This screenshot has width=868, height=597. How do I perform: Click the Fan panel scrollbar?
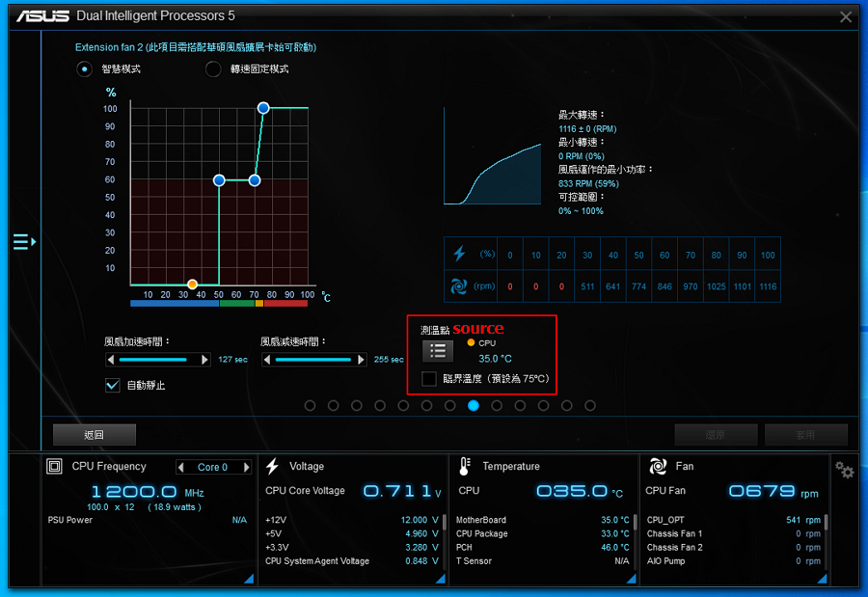(826, 522)
